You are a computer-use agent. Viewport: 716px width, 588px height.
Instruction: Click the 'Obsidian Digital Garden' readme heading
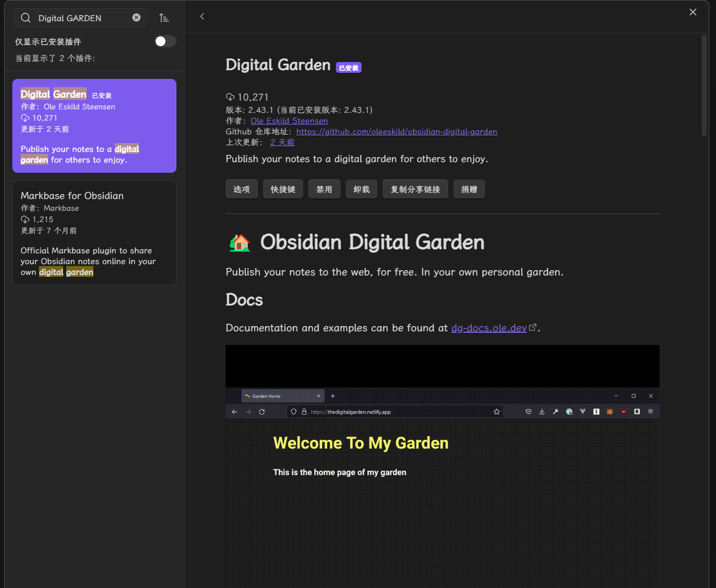(x=372, y=242)
